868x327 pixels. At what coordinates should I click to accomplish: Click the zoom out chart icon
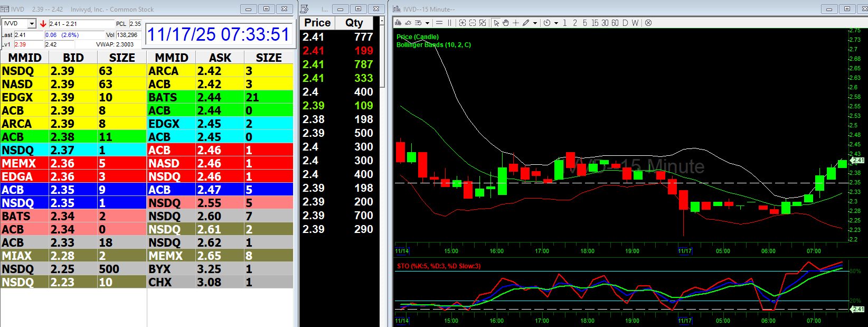point(473,23)
